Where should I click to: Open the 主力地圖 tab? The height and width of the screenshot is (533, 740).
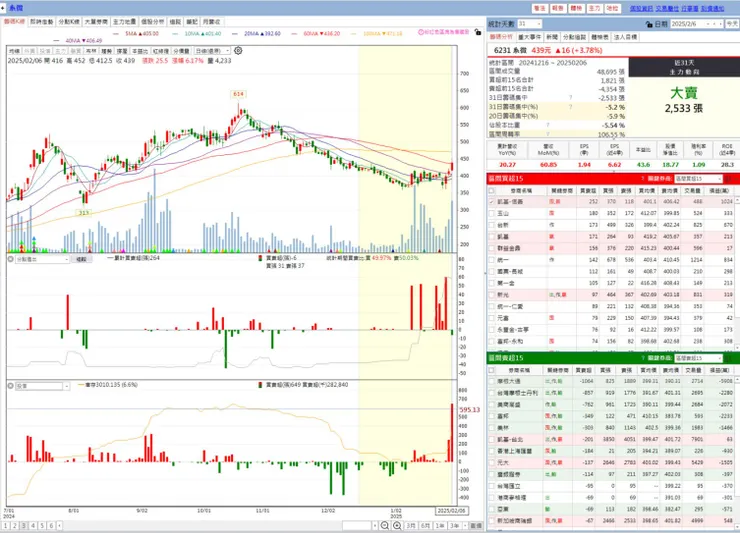(124, 22)
